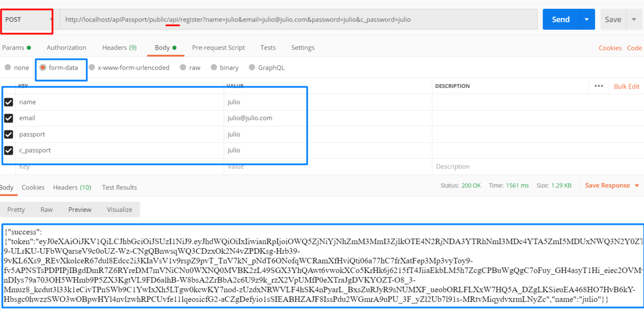Uncheck the c_passport parameter checkbox
The width and height of the screenshot is (644, 314).
tap(9, 150)
